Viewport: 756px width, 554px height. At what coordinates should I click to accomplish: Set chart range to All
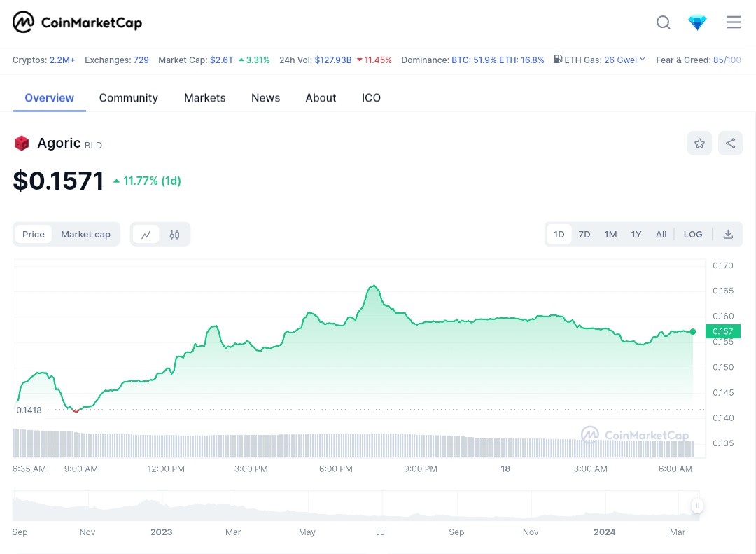tap(661, 235)
